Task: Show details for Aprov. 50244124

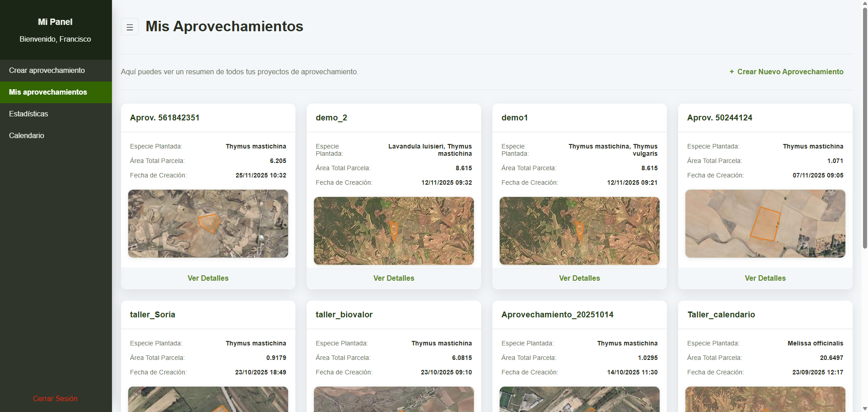Action: click(765, 278)
